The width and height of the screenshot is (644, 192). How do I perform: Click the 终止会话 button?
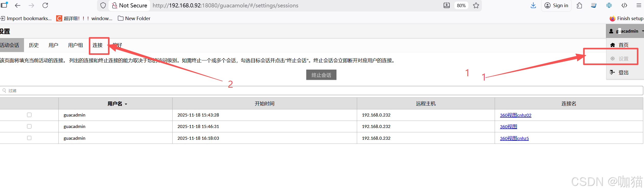321,75
